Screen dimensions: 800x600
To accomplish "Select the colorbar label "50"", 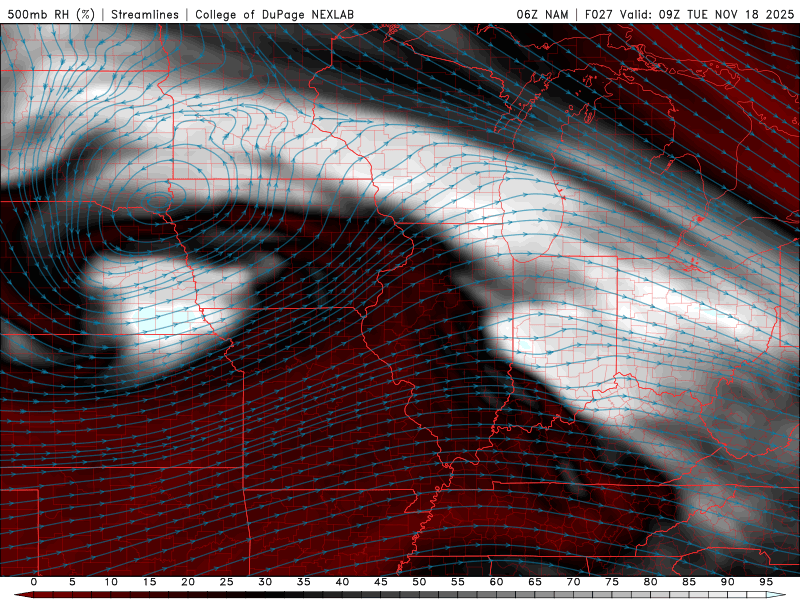I will 419,582.
